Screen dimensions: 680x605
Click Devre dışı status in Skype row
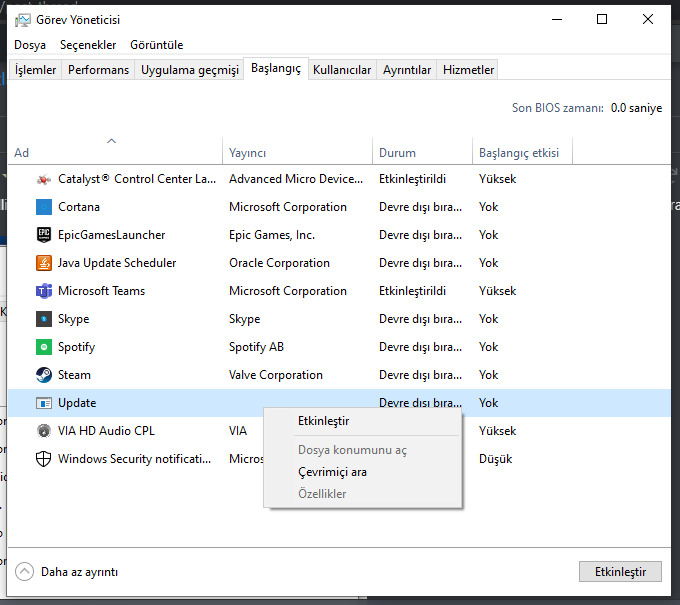420,319
